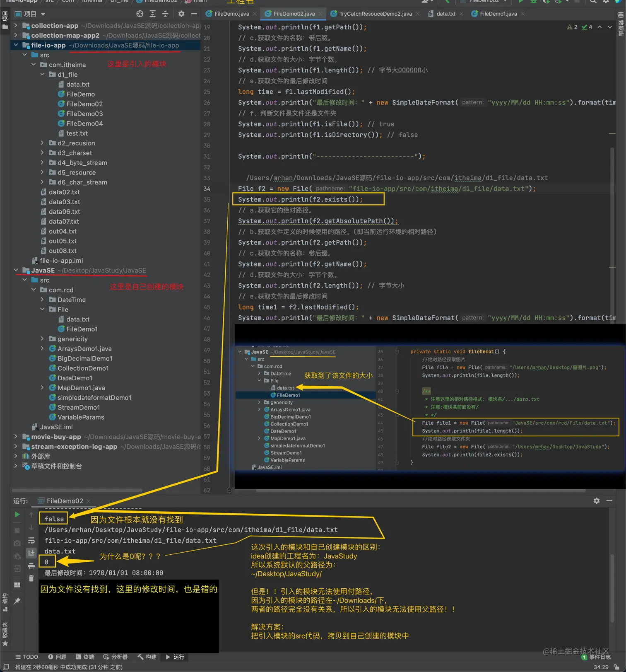
Task: Expand 草稿文件和控制台 node
Action: tap(16, 466)
